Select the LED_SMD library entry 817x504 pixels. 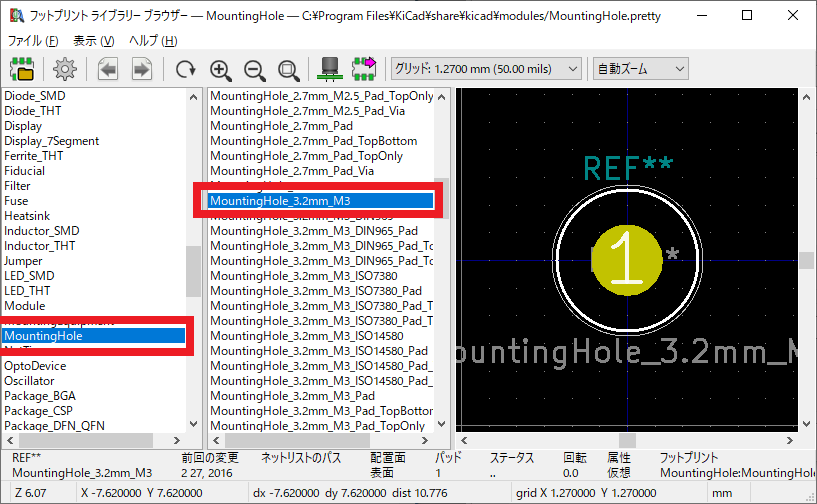[x=31, y=276]
